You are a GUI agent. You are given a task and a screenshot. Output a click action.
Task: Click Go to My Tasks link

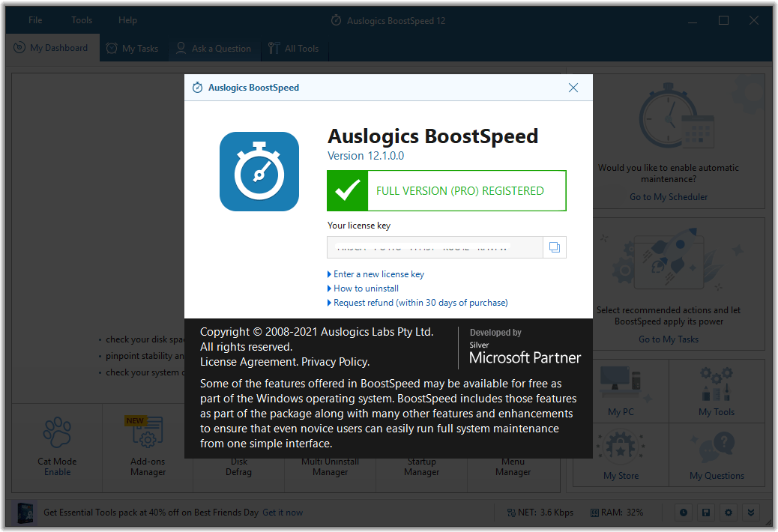pyautogui.click(x=669, y=339)
